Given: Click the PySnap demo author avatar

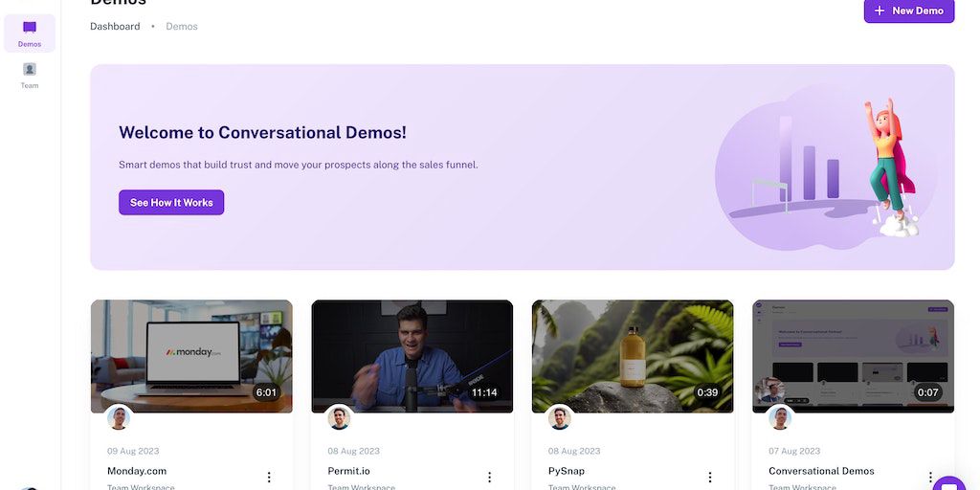Looking at the screenshot, I should (x=560, y=417).
